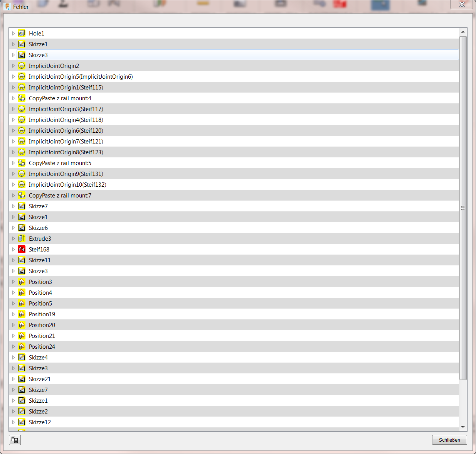Expand the Hole1 entry

tap(13, 33)
